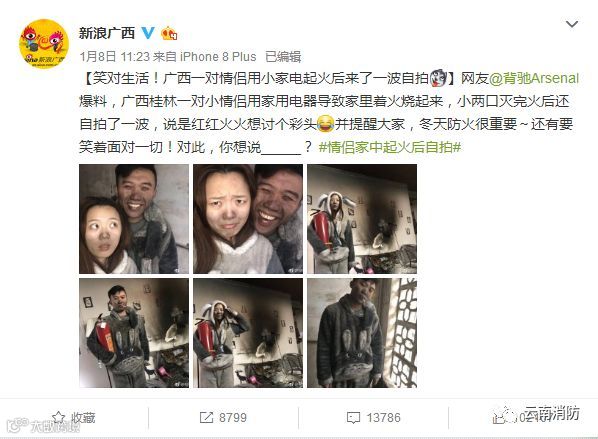Click the repost icon with 8799
598x439 pixels.
pyautogui.click(x=206, y=418)
